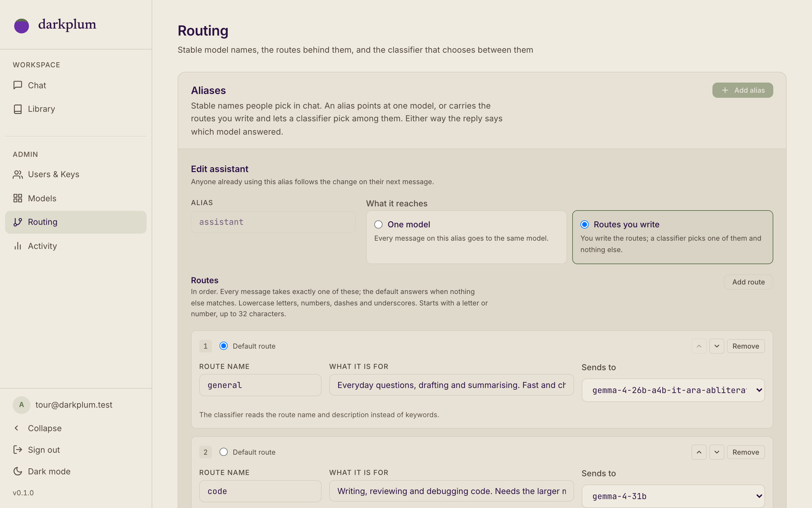Viewport: 812px width, 508px height.
Task: Click the tour@darkplum.test account email
Action: (x=74, y=405)
